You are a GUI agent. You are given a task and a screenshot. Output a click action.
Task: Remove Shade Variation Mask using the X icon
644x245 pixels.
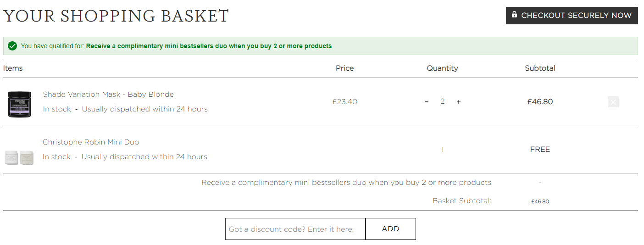(613, 102)
